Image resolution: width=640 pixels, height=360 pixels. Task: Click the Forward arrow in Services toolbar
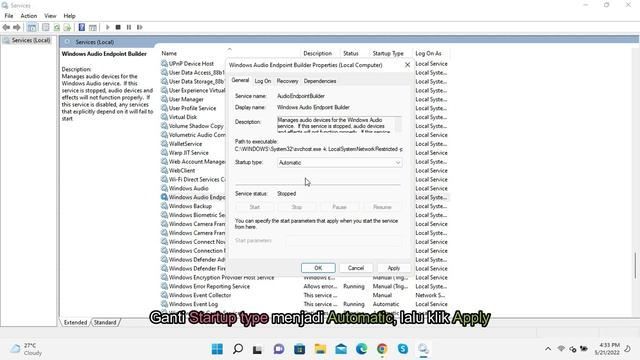[17, 27]
